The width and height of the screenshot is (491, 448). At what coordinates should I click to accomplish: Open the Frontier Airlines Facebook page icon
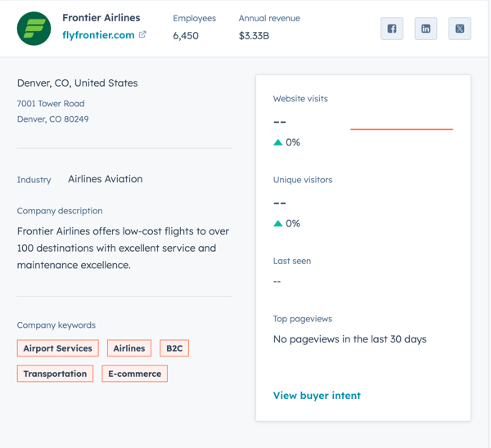click(x=392, y=29)
